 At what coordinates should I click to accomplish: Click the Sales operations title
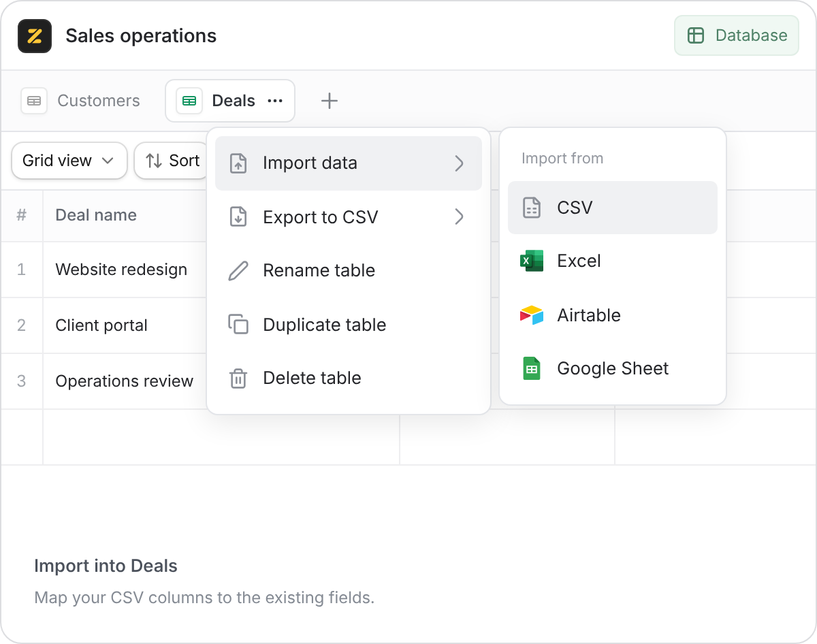pyautogui.click(x=141, y=36)
